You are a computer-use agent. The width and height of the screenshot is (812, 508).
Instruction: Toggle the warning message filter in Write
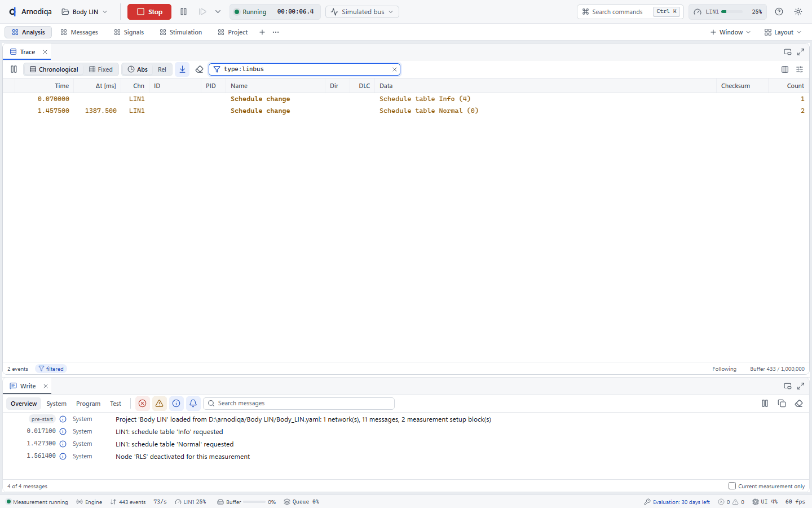(x=159, y=403)
